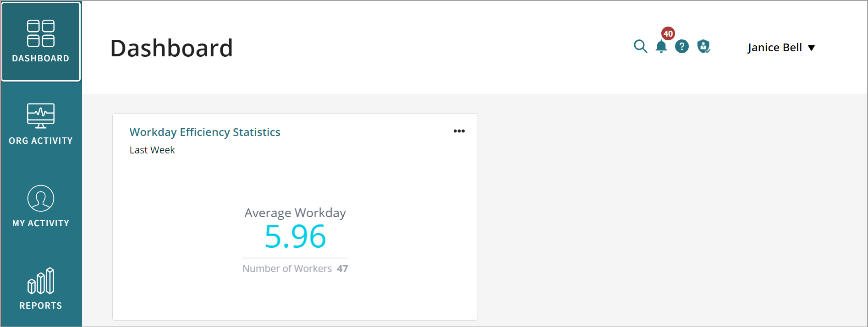The image size is (868, 327).
Task: Expand the Janice Bell user dropdown arrow
Action: tap(811, 48)
